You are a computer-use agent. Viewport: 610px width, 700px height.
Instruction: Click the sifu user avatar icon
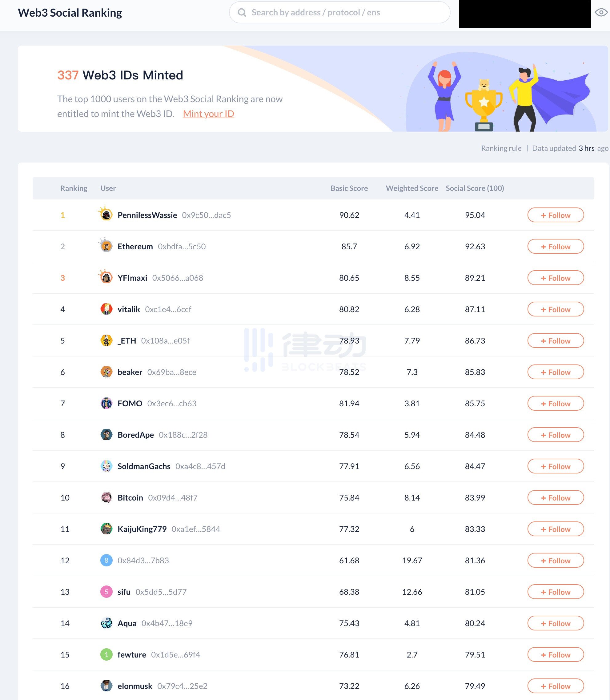[106, 592]
